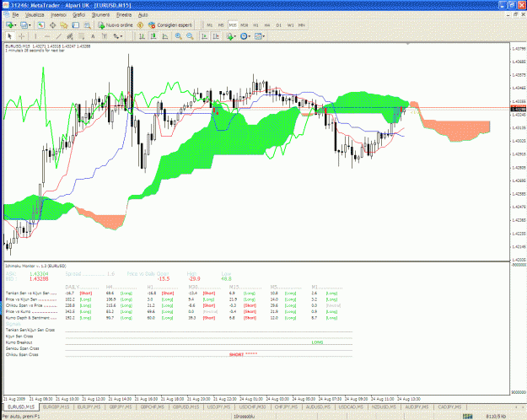The height and width of the screenshot is (420, 527).
Task: Draw a vertical line tool
Action: [35, 36]
